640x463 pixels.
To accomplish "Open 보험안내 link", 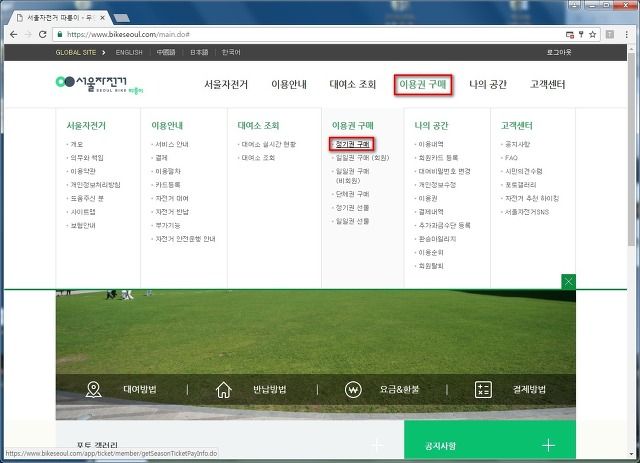I will 83,225.
